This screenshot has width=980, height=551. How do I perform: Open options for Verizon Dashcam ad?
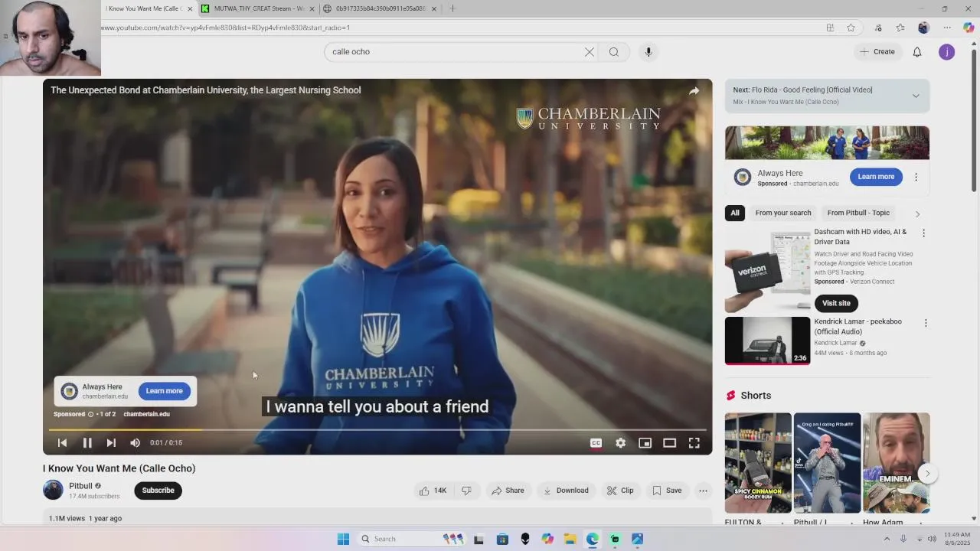[x=923, y=233]
